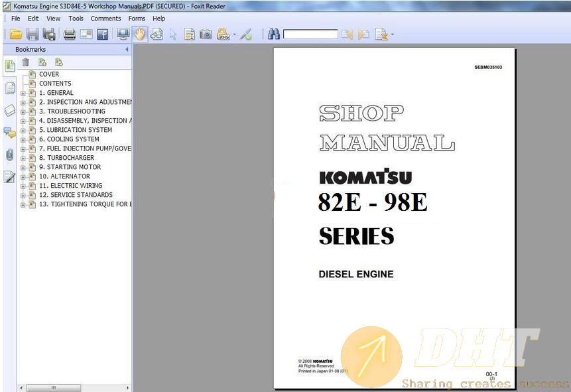
Task: Select the Select Text tool icon
Action: pos(190,34)
